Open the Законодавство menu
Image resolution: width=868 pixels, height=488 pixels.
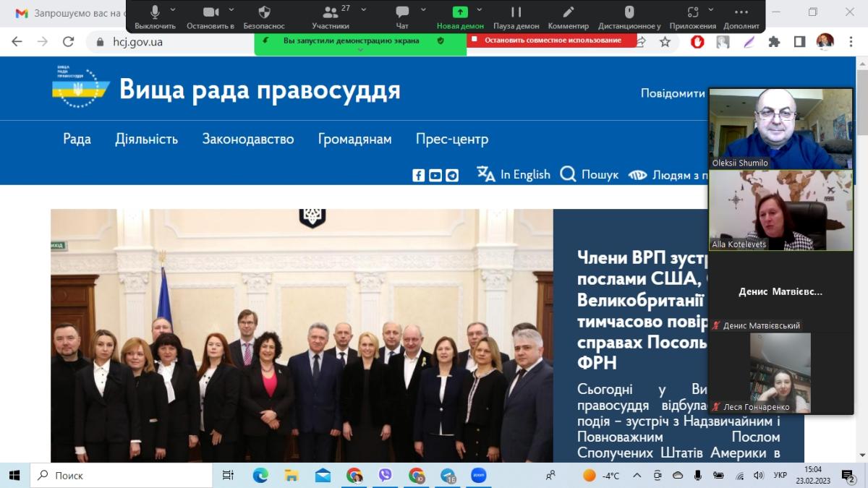click(248, 139)
